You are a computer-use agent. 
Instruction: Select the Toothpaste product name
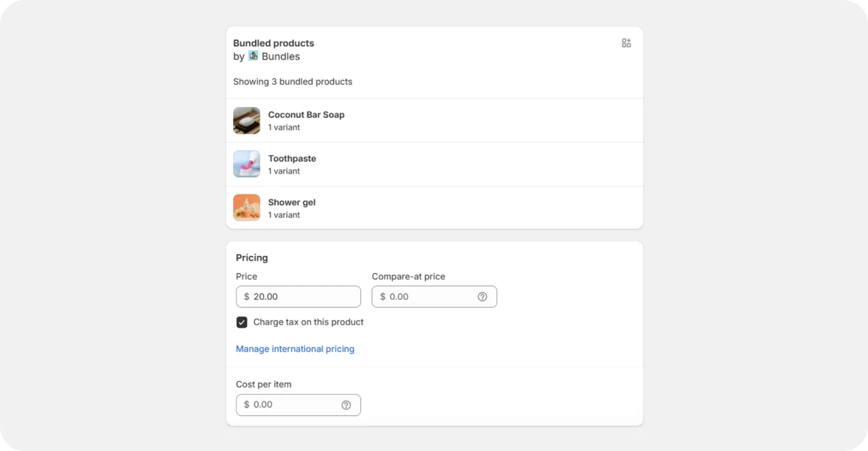(292, 159)
